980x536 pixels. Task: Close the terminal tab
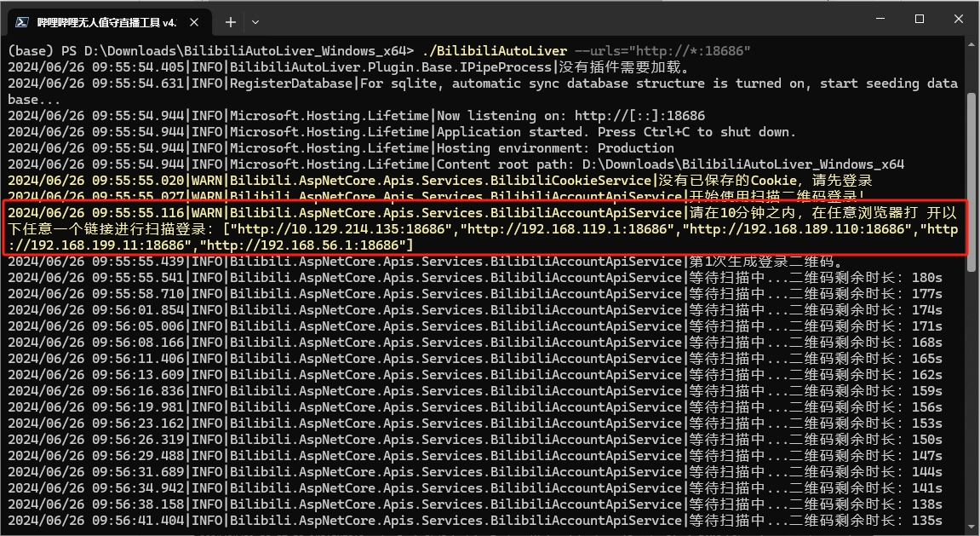click(x=194, y=22)
